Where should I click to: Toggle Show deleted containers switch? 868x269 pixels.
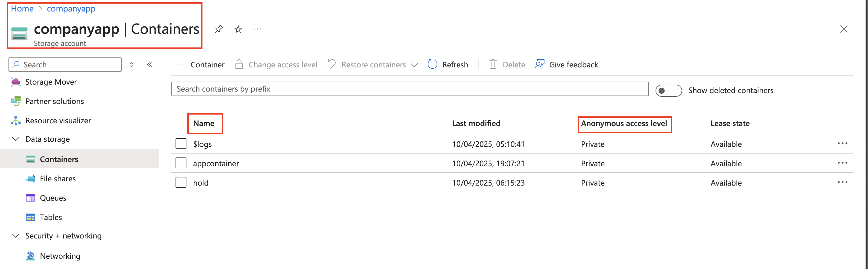coord(669,91)
